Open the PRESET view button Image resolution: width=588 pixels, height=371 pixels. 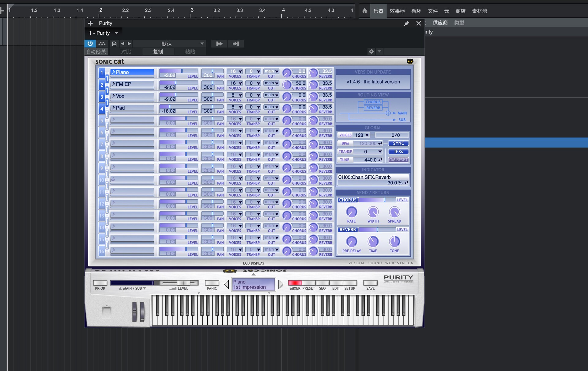[x=309, y=283]
